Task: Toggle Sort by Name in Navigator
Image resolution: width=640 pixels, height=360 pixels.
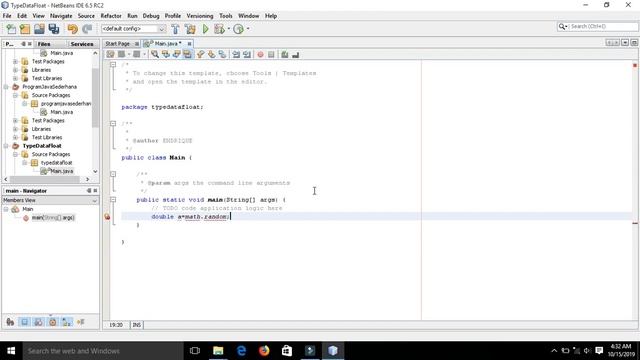Action: [67, 322]
